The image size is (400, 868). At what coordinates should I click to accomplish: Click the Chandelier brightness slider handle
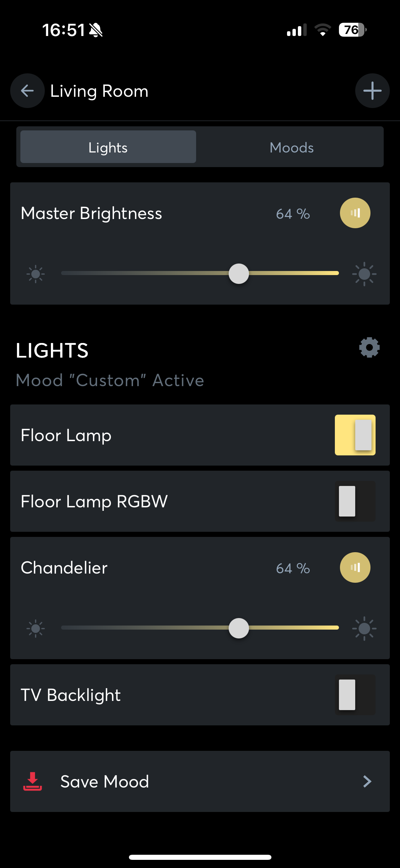point(239,628)
